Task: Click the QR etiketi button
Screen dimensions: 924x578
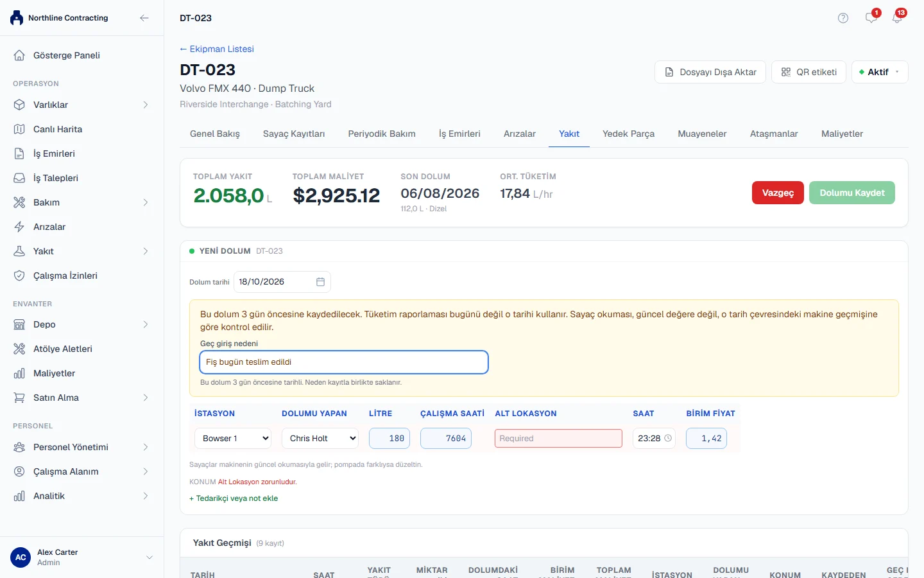Action: pos(809,72)
